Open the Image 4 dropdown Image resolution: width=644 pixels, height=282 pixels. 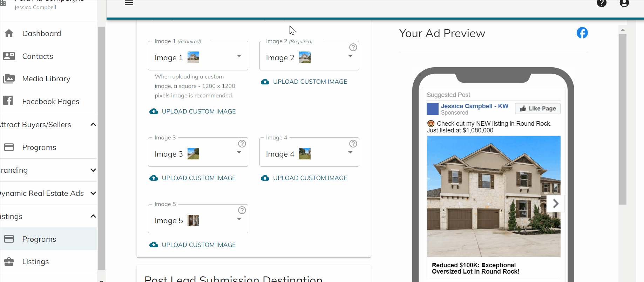tap(309, 152)
